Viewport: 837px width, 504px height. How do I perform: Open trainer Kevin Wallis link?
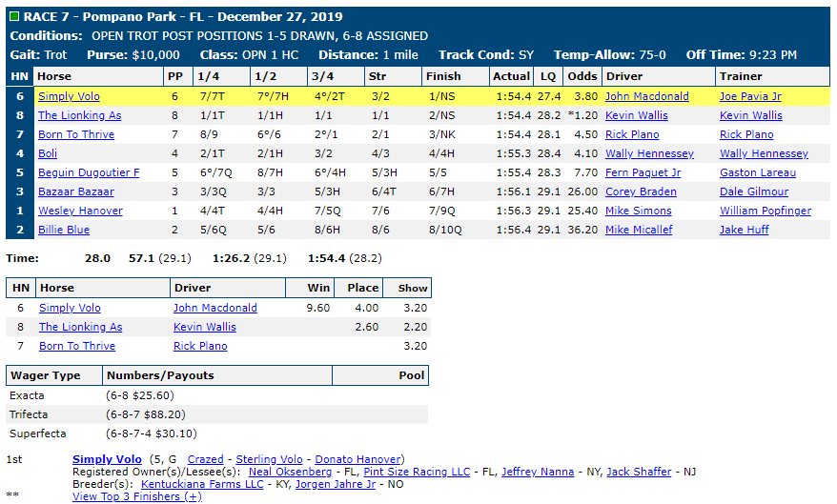[x=750, y=115]
